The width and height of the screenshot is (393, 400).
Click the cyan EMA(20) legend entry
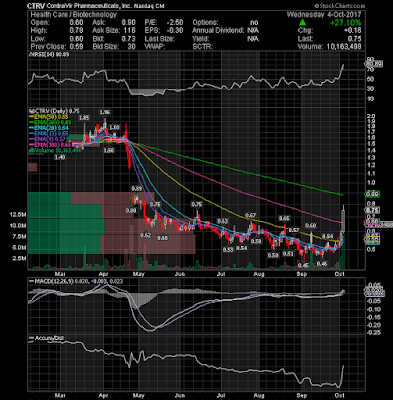49,128
